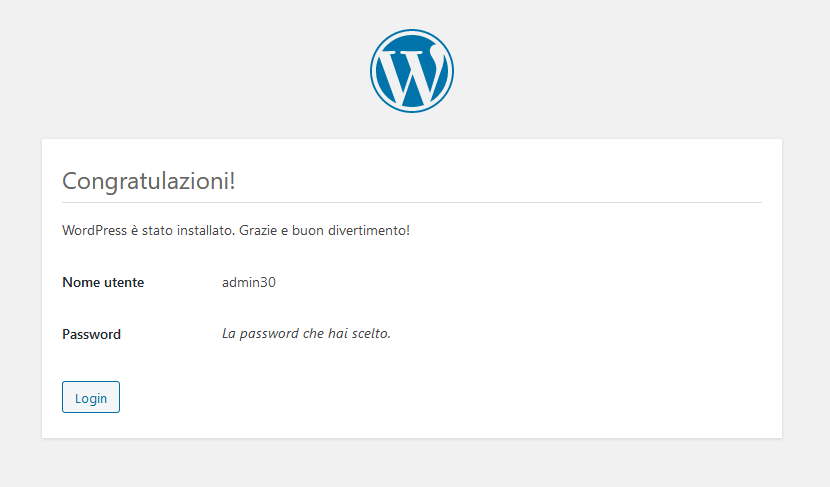830x487 pixels.
Task: Click 'La password che hai scelto.' text
Action: (306, 333)
